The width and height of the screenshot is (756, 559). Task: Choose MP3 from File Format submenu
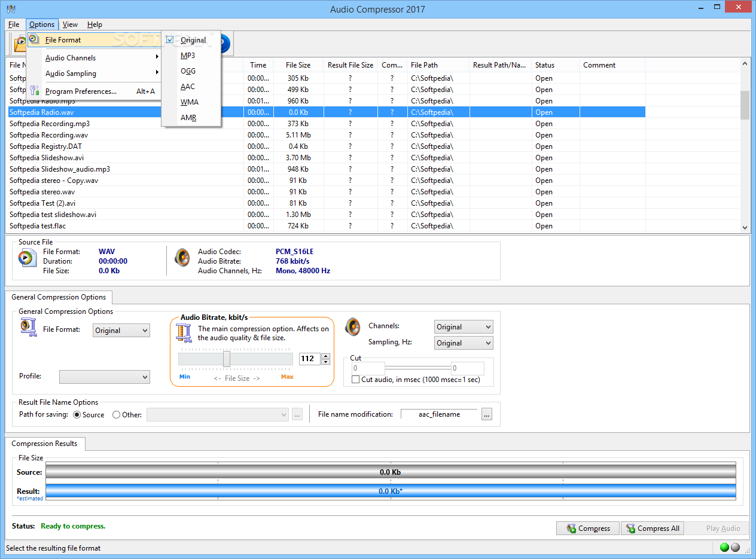191,56
